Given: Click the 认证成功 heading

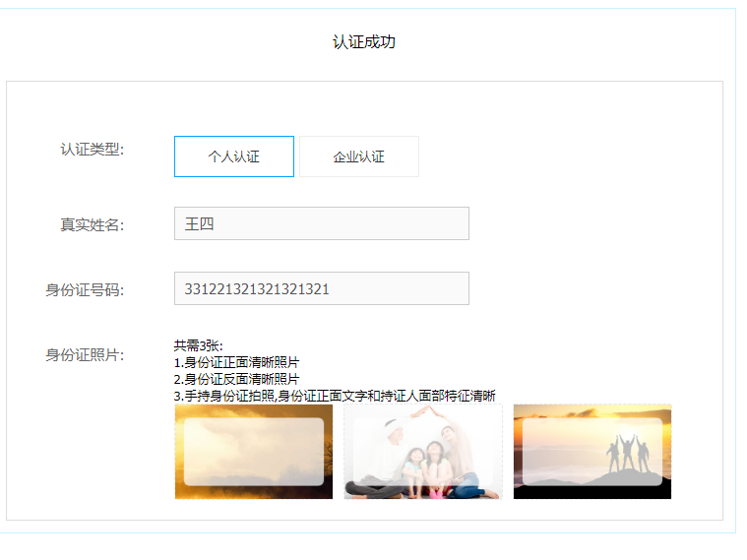Looking at the screenshot, I should tap(364, 42).
